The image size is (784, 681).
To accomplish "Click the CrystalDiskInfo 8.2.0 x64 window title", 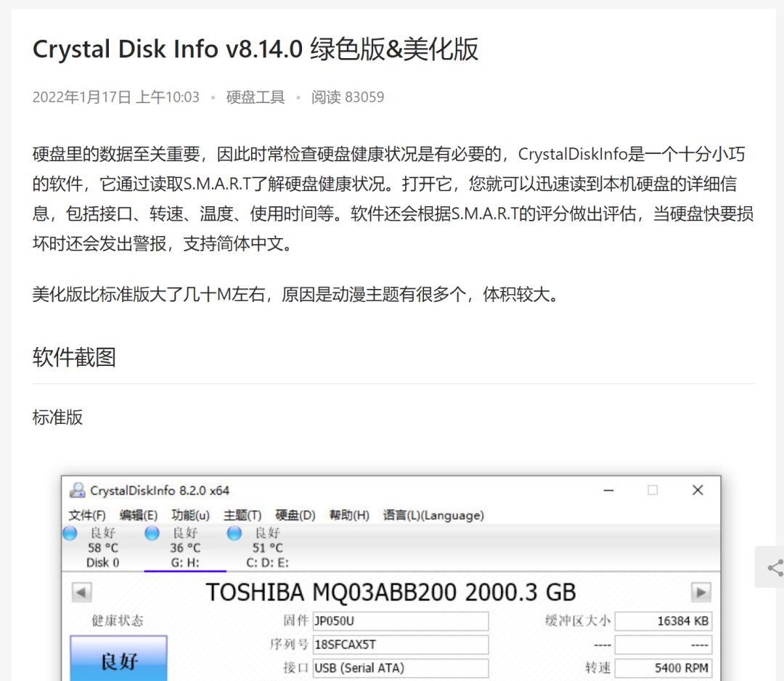I will point(160,491).
